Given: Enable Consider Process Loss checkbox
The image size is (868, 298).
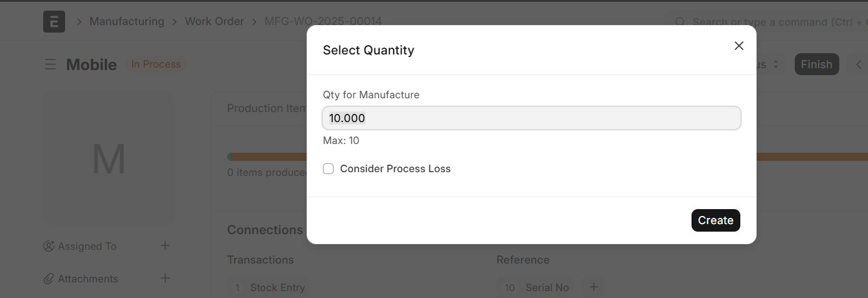Looking at the screenshot, I should click(x=328, y=168).
